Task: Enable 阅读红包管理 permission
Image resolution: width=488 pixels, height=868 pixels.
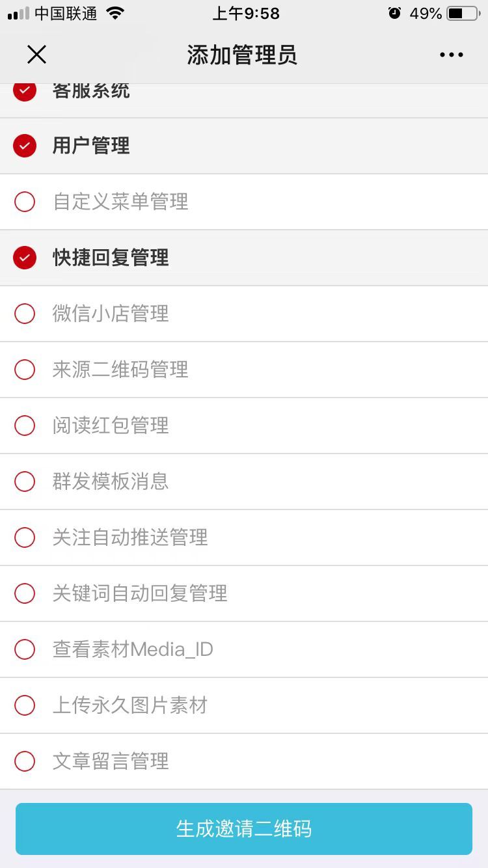Action: 25,426
